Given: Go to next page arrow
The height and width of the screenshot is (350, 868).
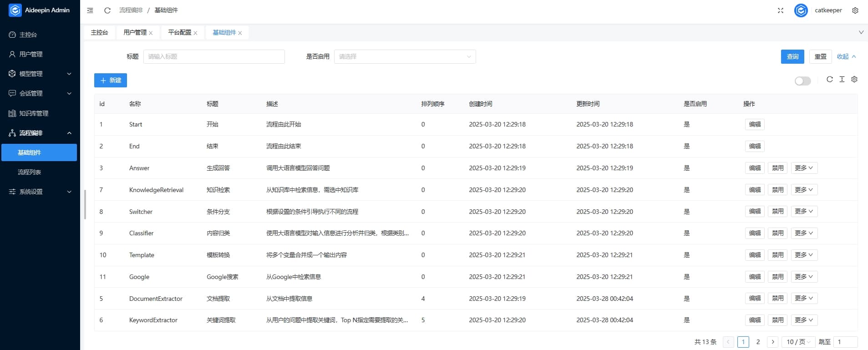Looking at the screenshot, I should (772, 342).
